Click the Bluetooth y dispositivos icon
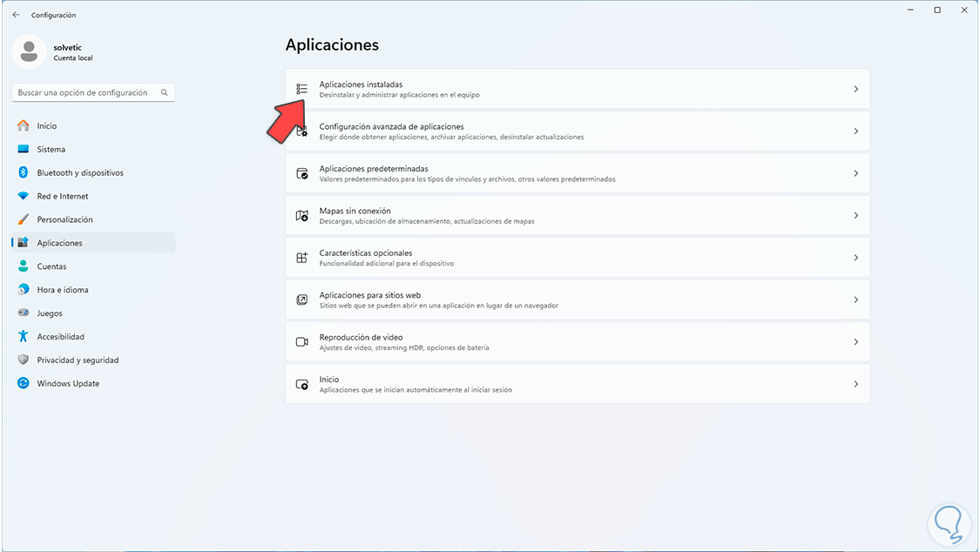Viewport: 980px width, 552px height. [23, 172]
